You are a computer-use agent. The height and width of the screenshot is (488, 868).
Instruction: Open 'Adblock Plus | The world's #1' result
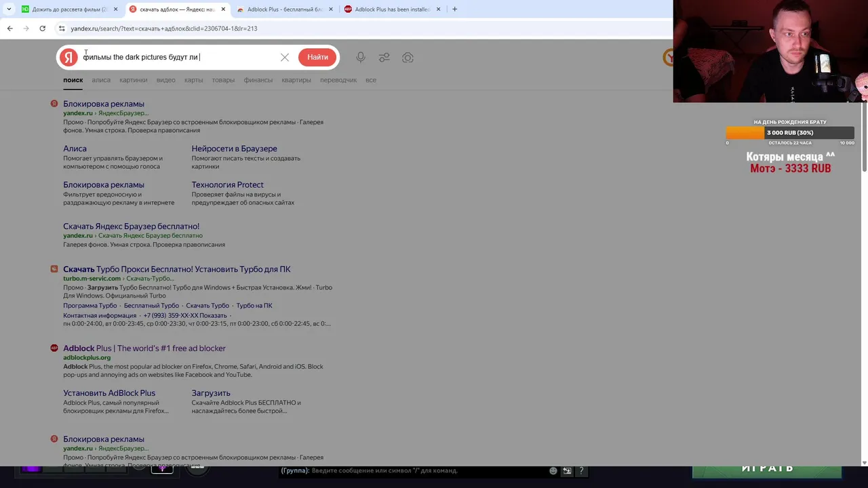click(x=144, y=348)
